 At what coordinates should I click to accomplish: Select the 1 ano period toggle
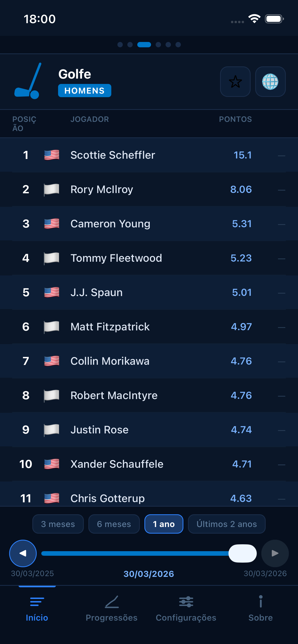pos(164,524)
